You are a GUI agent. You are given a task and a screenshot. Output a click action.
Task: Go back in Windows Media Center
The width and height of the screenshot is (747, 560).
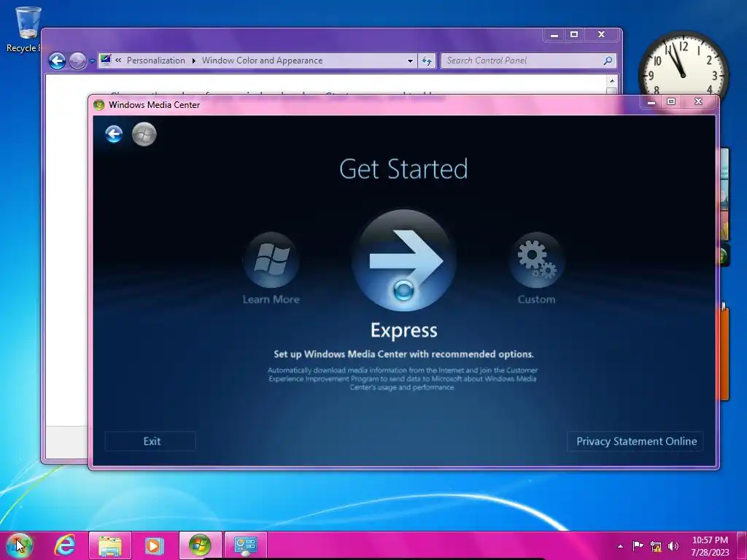point(114,134)
